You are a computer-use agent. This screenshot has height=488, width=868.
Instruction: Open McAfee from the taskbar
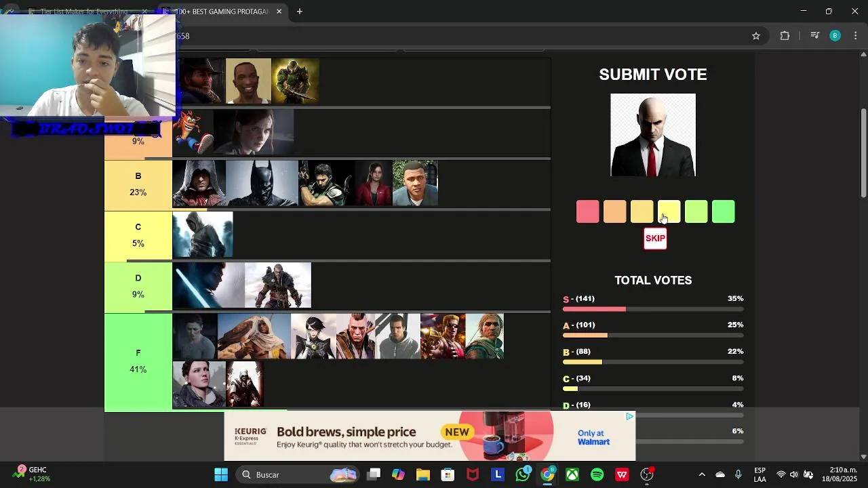[473, 474]
